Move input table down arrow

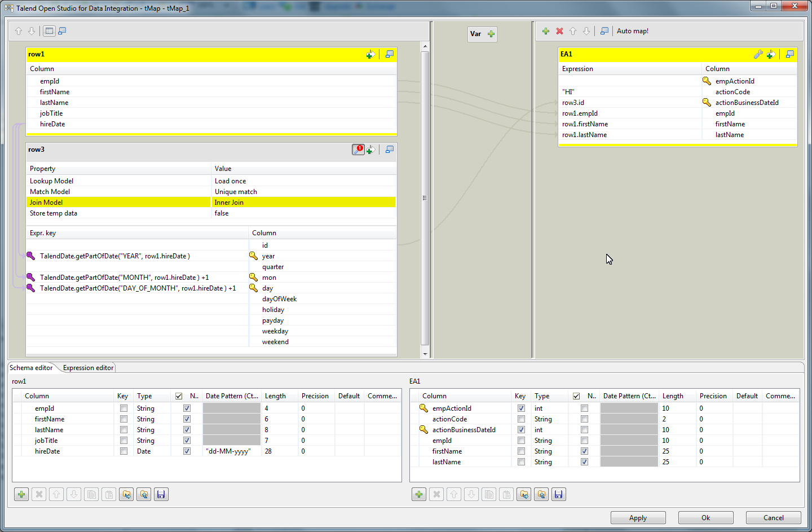(32, 31)
